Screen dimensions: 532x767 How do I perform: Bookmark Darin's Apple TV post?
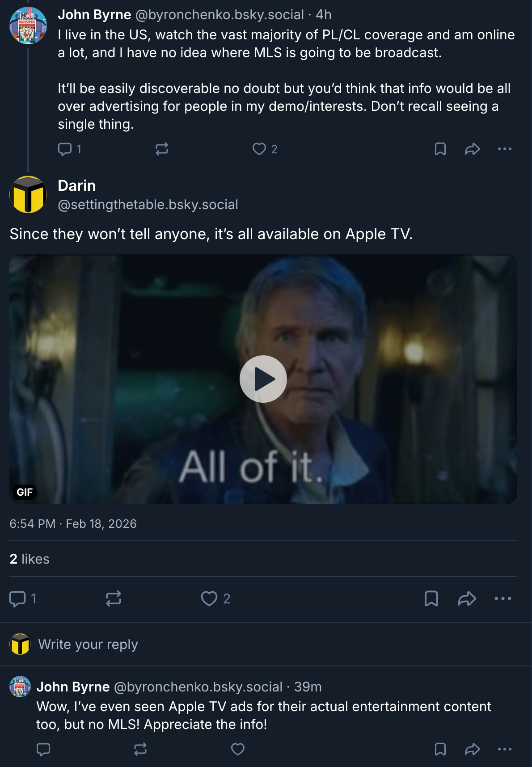431,598
